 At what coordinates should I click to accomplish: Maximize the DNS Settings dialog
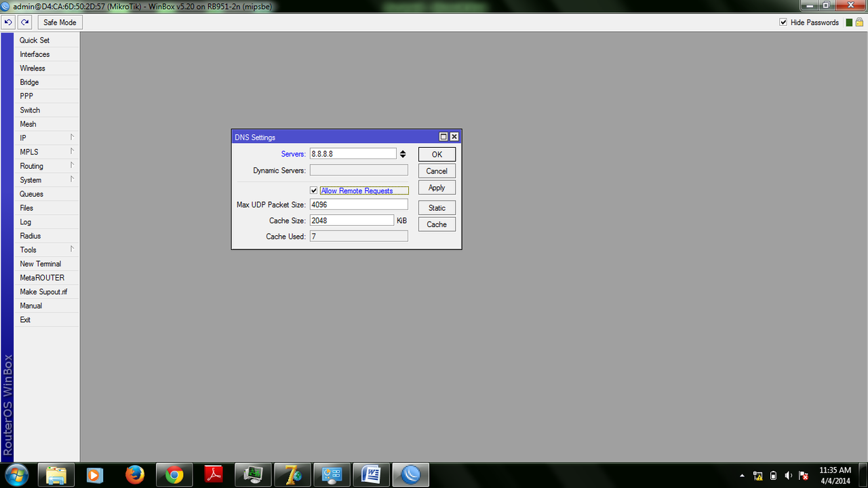(443, 137)
